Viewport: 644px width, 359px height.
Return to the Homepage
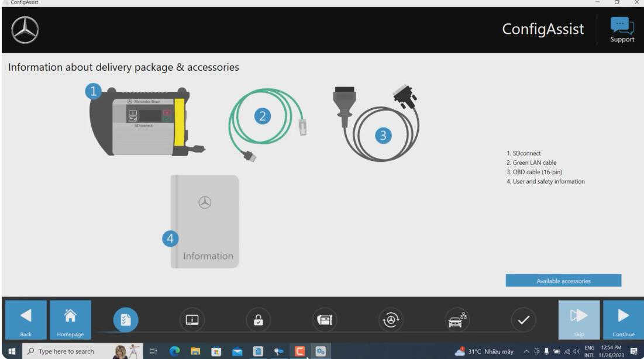coord(70,320)
